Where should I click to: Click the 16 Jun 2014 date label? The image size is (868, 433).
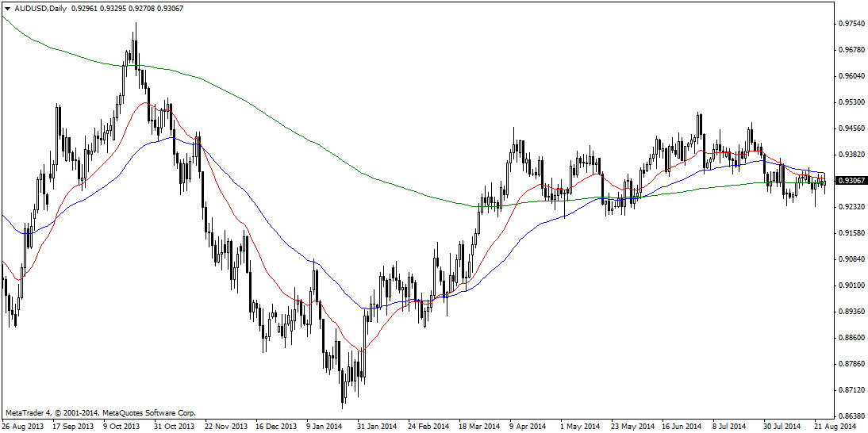(x=682, y=426)
